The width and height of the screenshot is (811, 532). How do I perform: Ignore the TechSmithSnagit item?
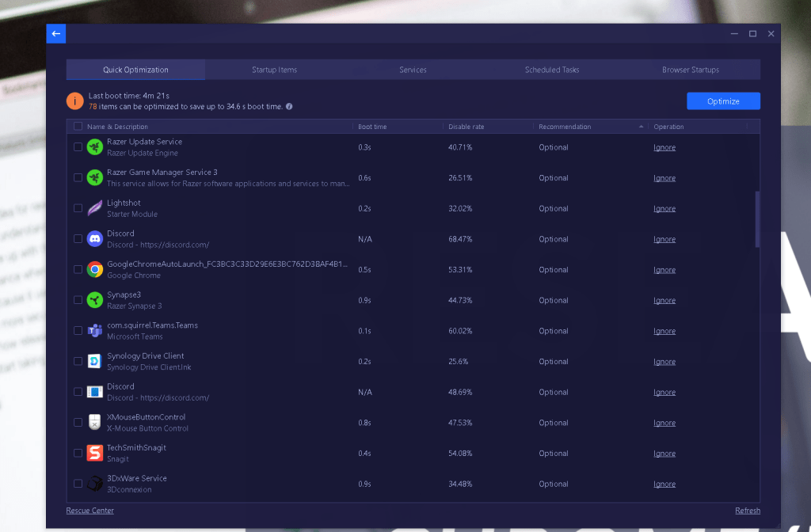point(664,454)
